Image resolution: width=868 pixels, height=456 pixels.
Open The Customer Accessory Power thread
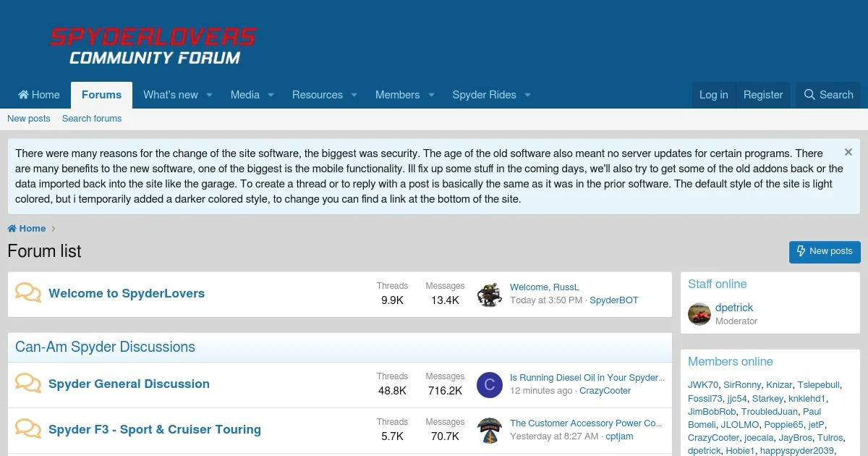point(586,423)
